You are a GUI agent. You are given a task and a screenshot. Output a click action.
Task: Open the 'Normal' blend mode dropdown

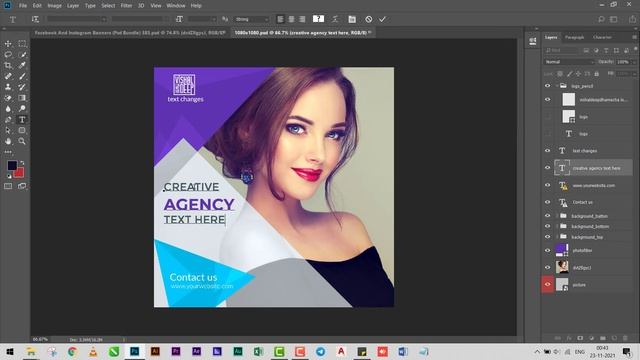click(x=569, y=62)
